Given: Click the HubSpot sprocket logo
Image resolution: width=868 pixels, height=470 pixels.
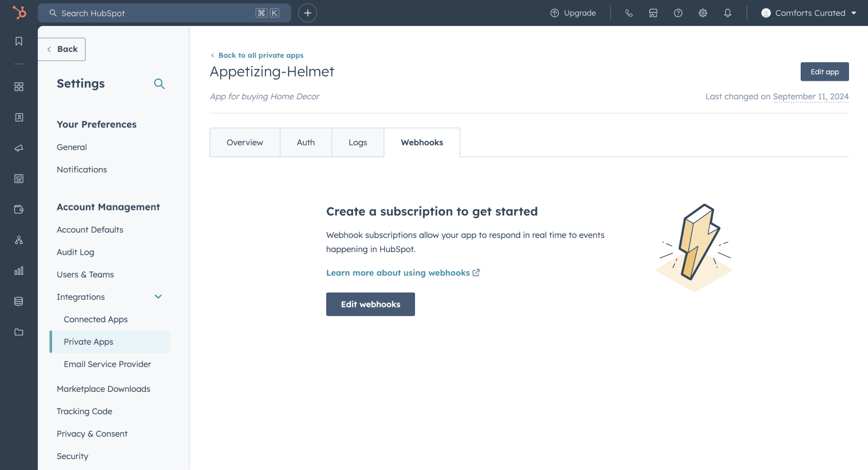Looking at the screenshot, I should [x=19, y=12].
